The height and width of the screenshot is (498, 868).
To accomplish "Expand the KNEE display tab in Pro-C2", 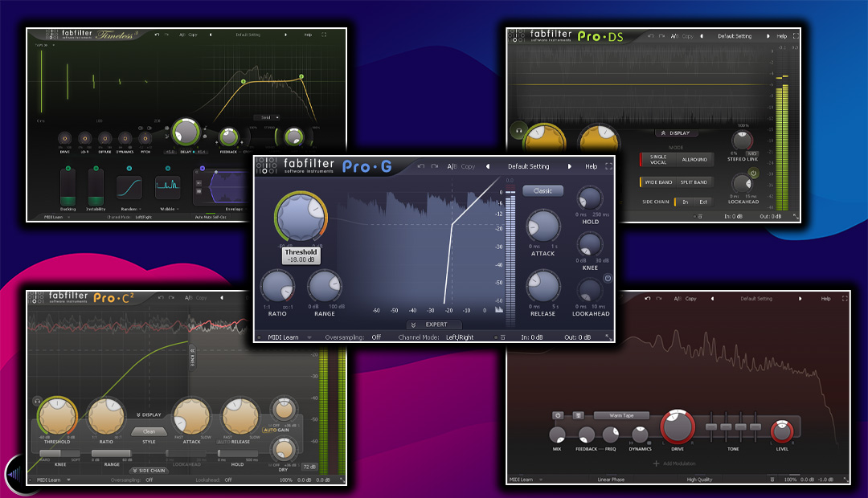I will point(192,357).
